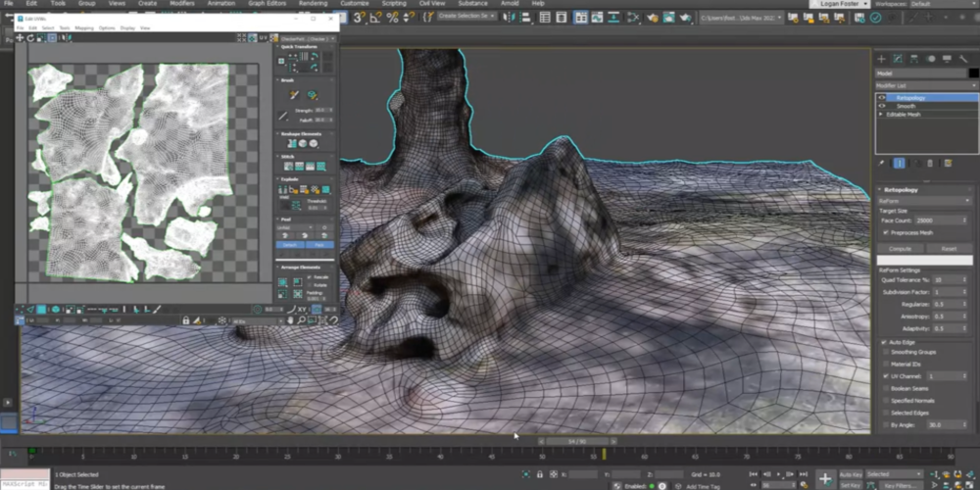Screen dimensions: 980x490
Task: Toggle visibility eye of Retopology modifier
Action: pyautogui.click(x=882, y=97)
